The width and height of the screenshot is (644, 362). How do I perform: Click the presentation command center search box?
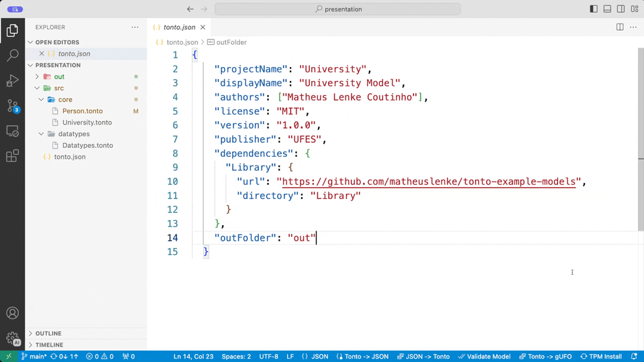pyautogui.click(x=337, y=9)
